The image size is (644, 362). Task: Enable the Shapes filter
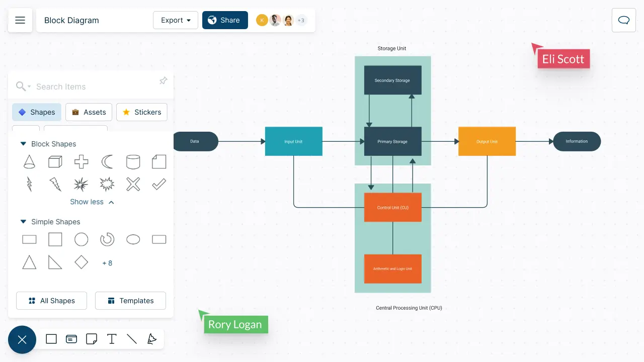coord(36,112)
